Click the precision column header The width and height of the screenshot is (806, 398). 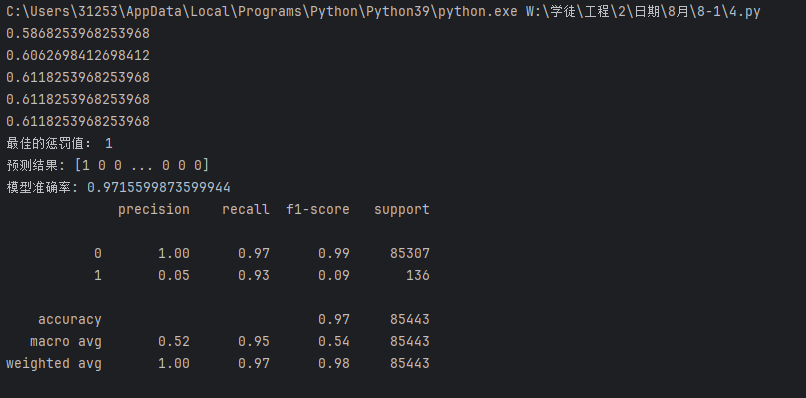[154, 210]
